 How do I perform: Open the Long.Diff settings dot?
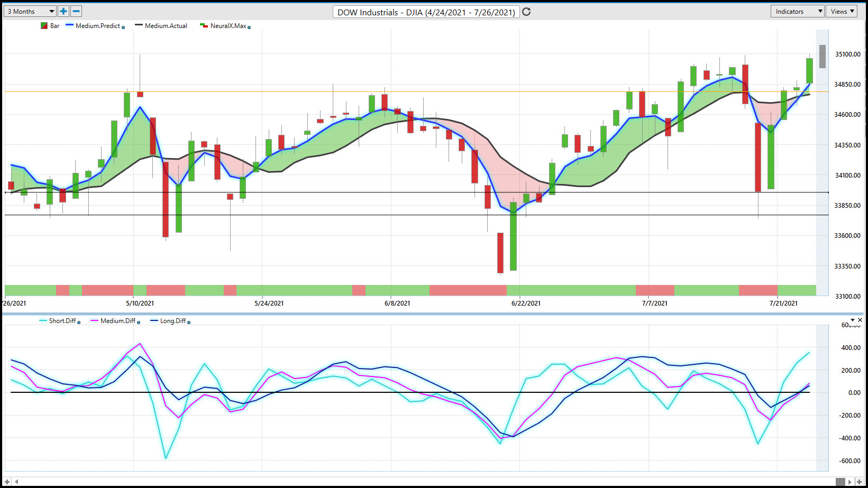point(189,322)
